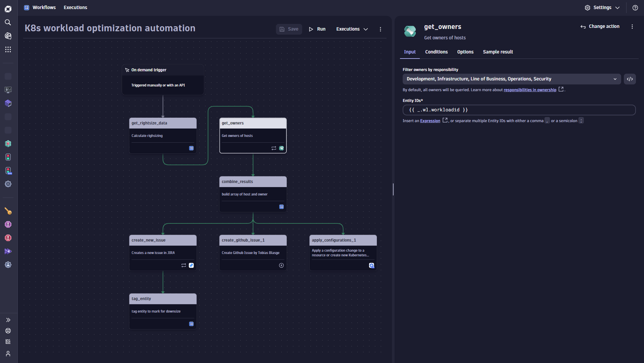This screenshot has height=363, width=644.
Task: Click the Entity IDs input field
Action: coord(519,110)
